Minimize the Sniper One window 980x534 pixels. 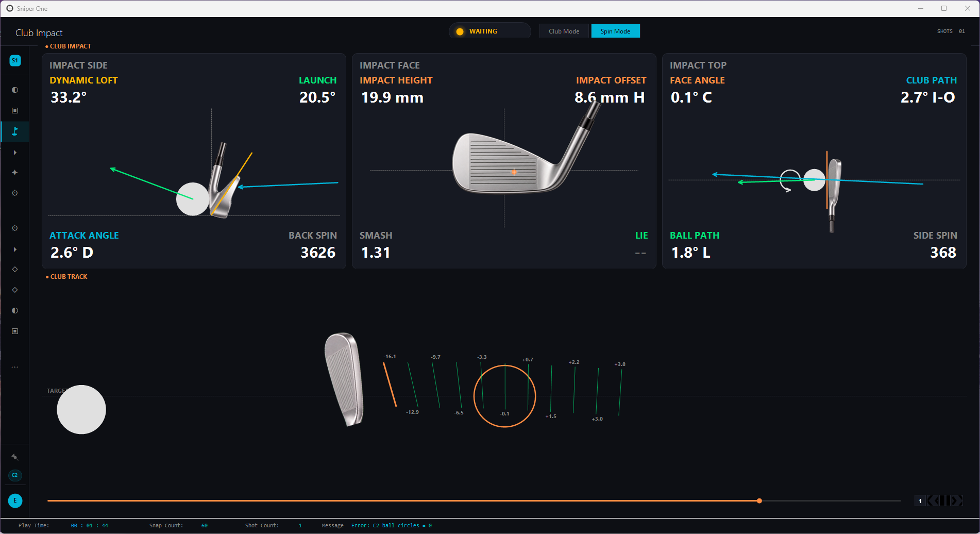coord(921,8)
